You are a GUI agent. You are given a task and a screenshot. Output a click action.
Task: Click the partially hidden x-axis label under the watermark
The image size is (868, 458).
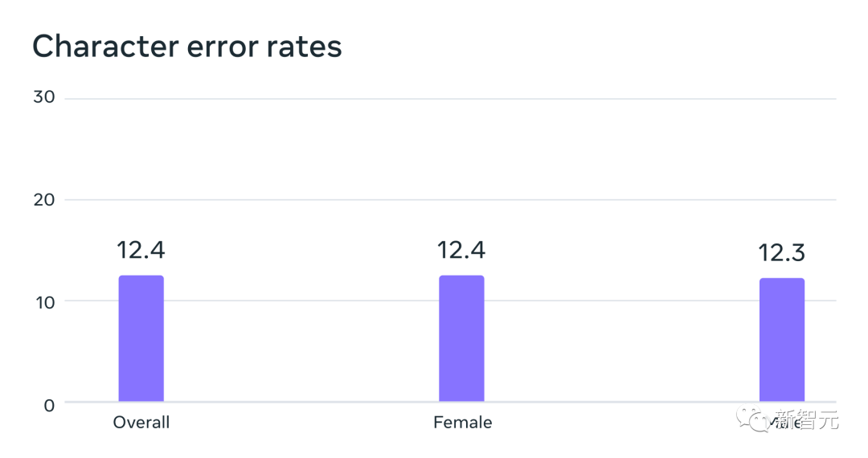[782, 423]
